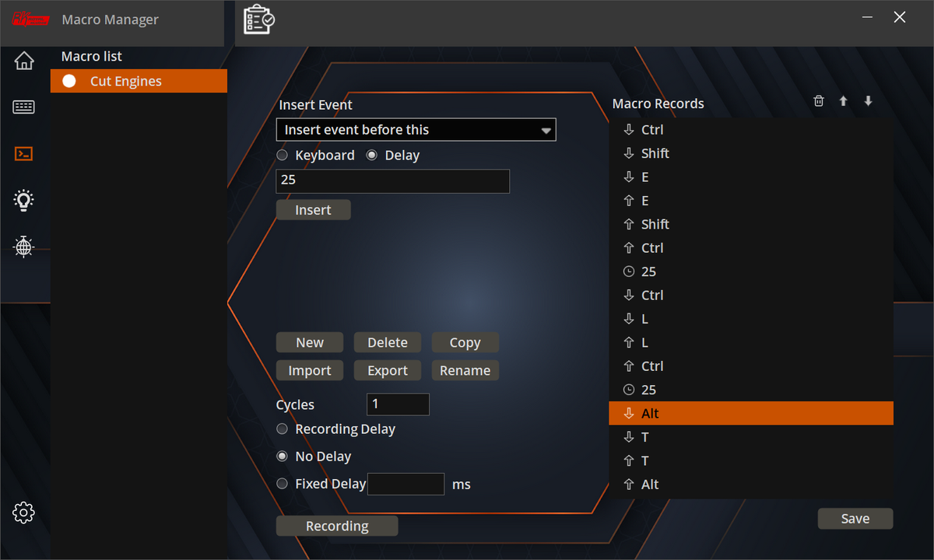Click the Export button
This screenshot has width=934, height=560.
pos(388,371)
